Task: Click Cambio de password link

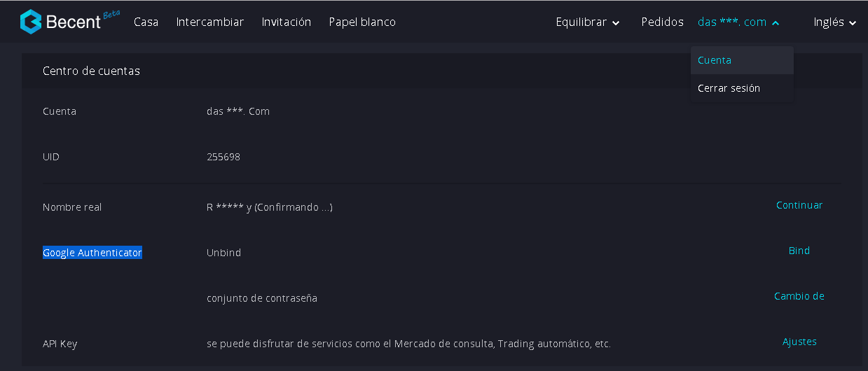Action: click(799, 296)
